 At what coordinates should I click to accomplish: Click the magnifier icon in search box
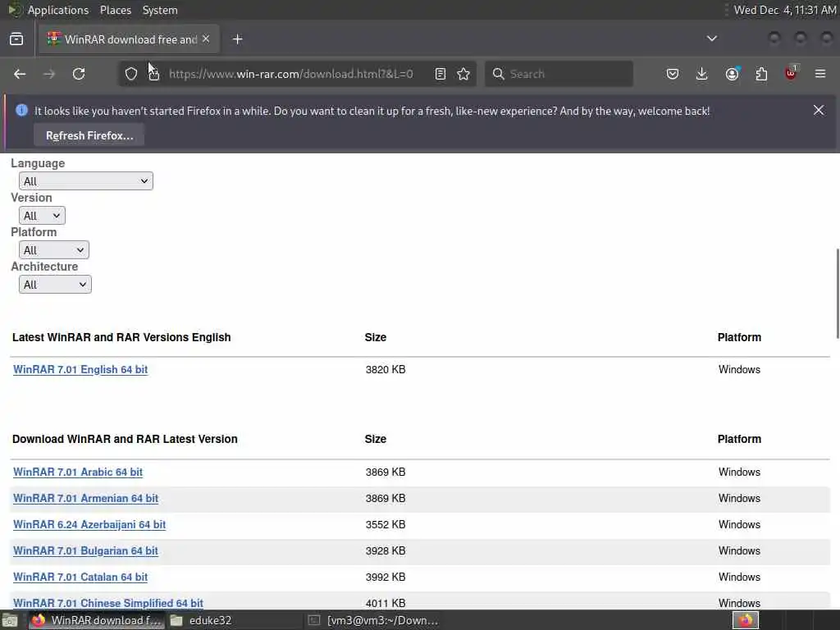[498, 74]
